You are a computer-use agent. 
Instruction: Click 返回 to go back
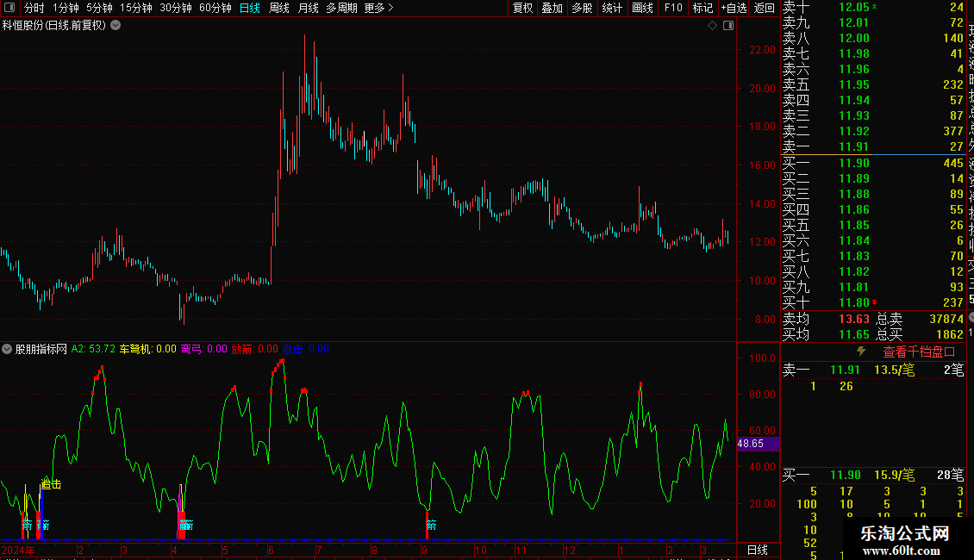(764, 8)
